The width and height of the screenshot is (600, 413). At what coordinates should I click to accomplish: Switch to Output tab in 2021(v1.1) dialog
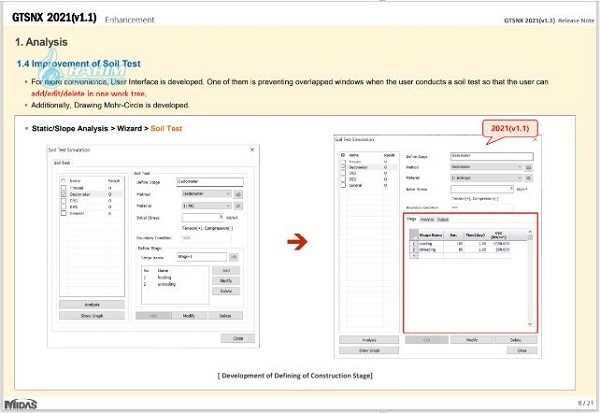coord(443,220)
